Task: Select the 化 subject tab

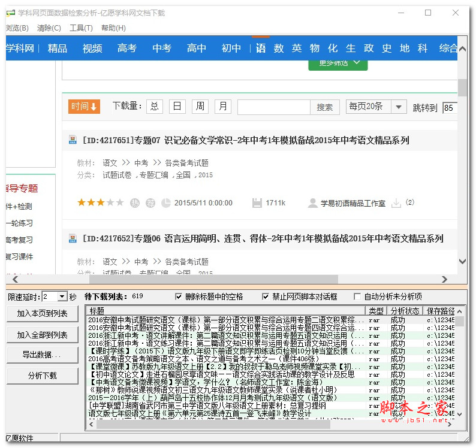Action: pos(333,49)
